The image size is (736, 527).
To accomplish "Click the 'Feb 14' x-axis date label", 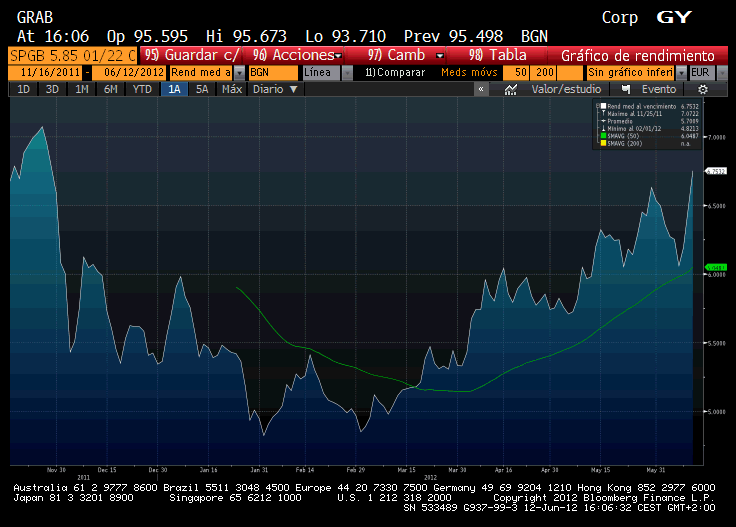I will [305, 470].
